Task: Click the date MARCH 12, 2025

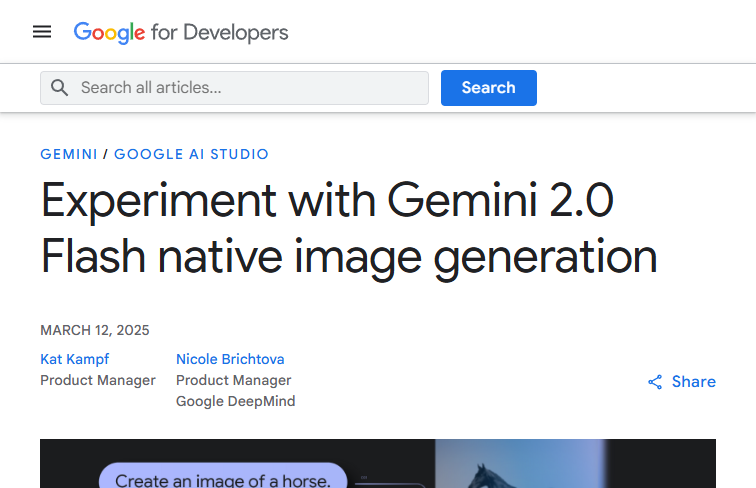Action: [x=95, y=330]
